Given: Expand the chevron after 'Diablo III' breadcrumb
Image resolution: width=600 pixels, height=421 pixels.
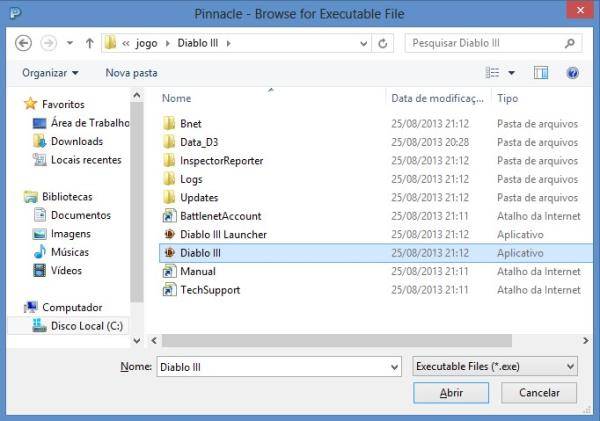Looking at the screenshot, I should click(228, 43).
